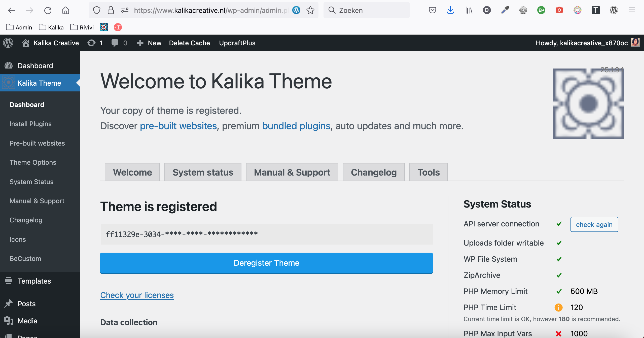Open the Rivivi bookmarks folder
This screenshot has height=338, width=644.
click(82, 27)
